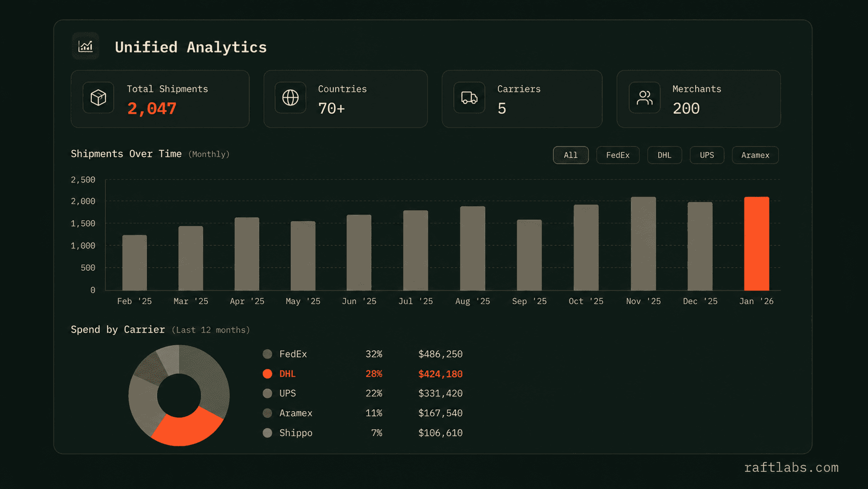The image size is (868, 489).
Task: Filter chart by DHL
Action: pos(664,155)
